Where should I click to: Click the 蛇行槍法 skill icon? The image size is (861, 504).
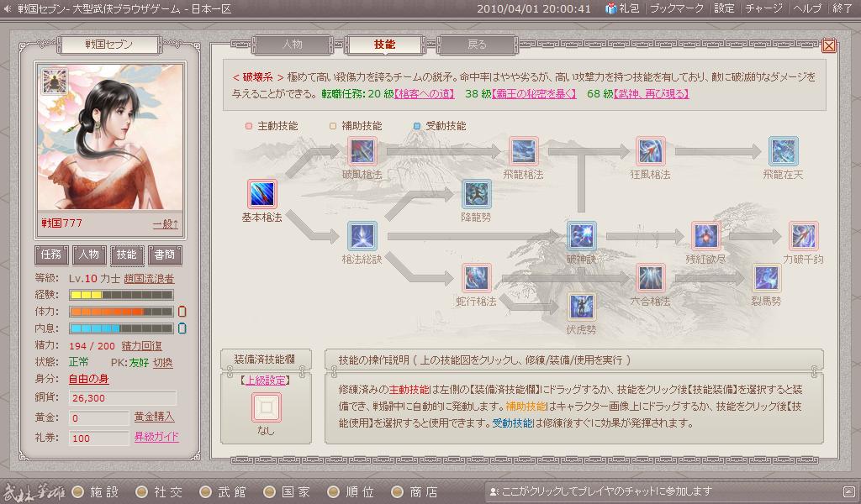click(x=477, y=278)
